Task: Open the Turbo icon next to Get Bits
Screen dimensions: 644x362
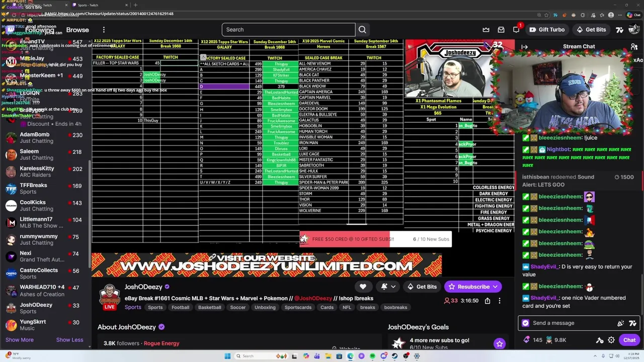Action: 619,30
